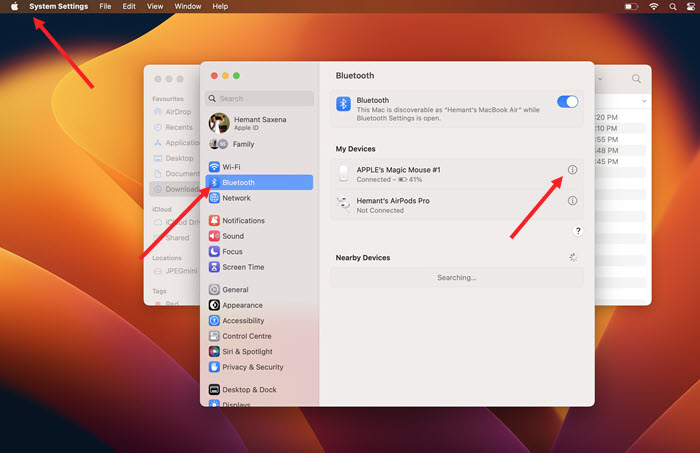Open the Apple menu
This screenshot has width=700, height=453.
pos(14,6)
